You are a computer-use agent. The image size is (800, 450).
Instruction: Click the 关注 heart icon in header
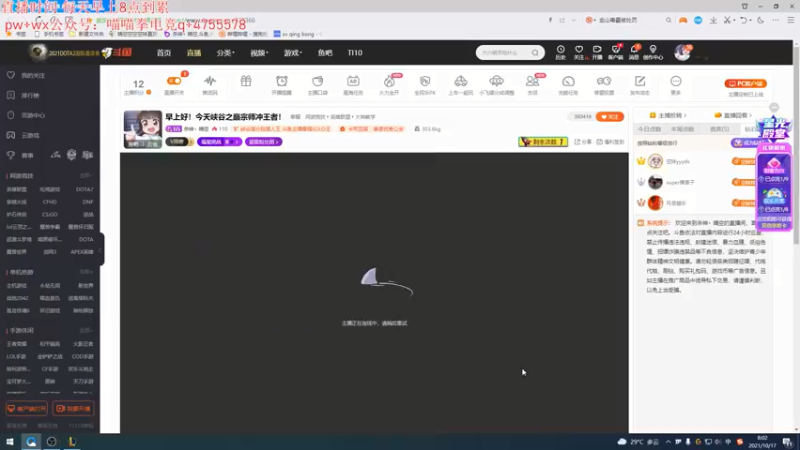(x=579, y=49)
